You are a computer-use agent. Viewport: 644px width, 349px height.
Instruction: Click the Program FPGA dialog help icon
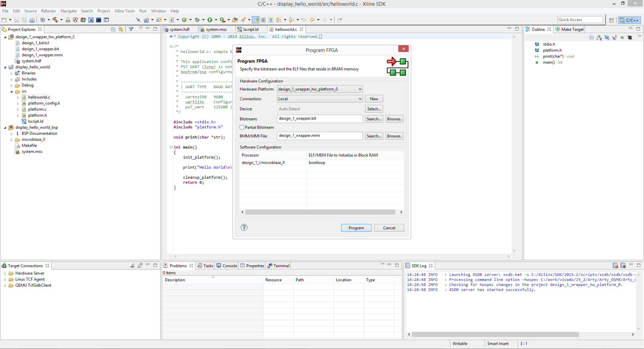coord(244,227)
